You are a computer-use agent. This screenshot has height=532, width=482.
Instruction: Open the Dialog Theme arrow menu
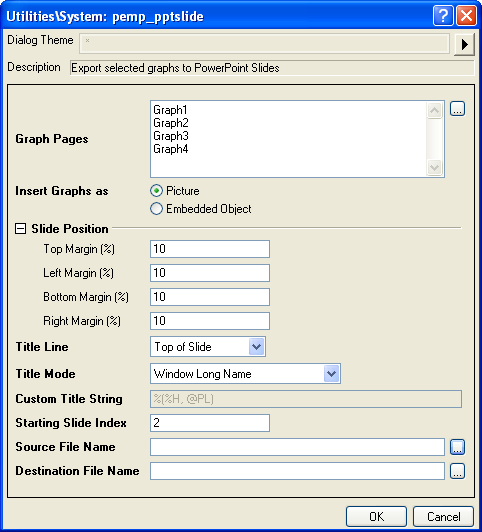[x=464, y=44]
